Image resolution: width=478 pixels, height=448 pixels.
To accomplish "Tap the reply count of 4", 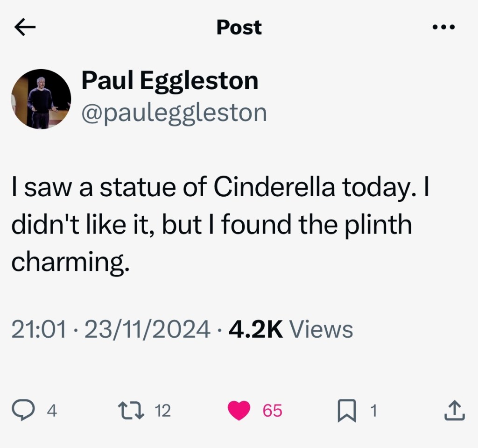I will (52, 411).
